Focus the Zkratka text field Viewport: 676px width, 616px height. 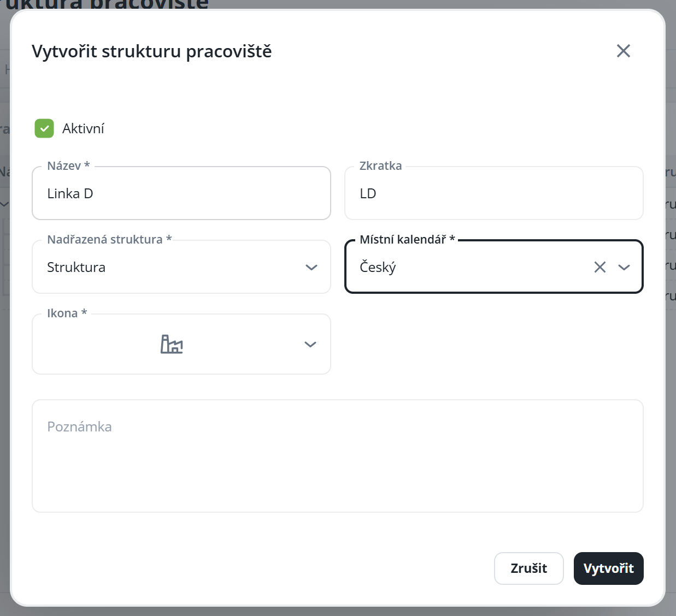pyautogui.click(x=493, y=193)
